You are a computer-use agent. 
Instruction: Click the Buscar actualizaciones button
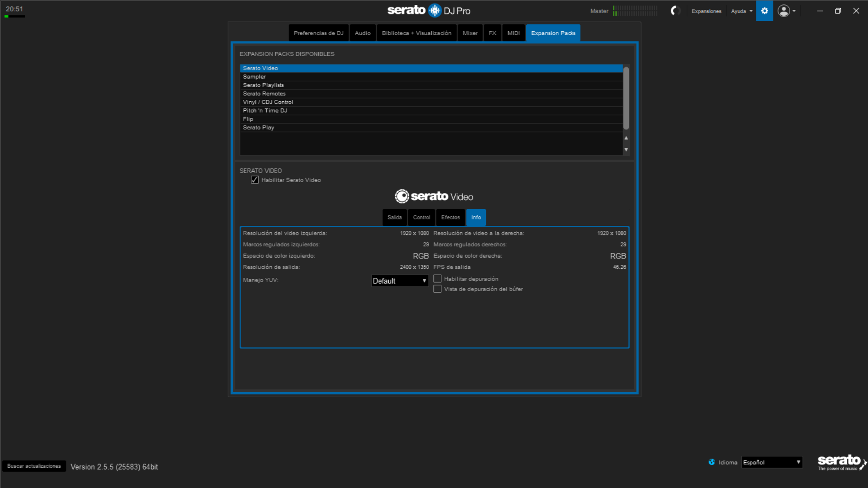coord(34,466)
